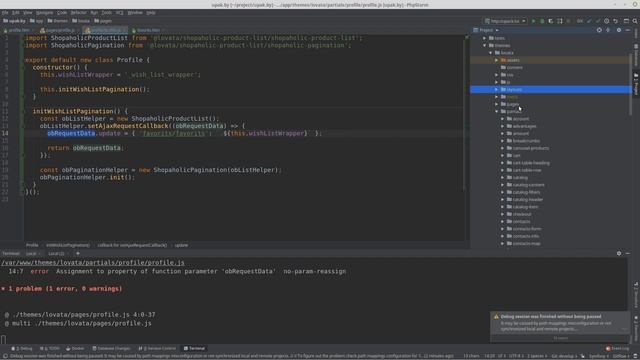Select the contacts-form folder in project tree
640x360 pixels.
click(x=527, y=229)
